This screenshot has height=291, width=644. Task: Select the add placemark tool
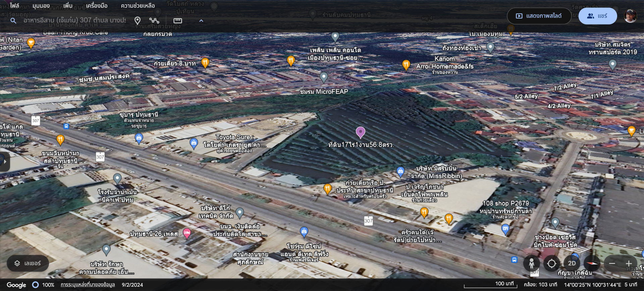[x=137, y=21]
